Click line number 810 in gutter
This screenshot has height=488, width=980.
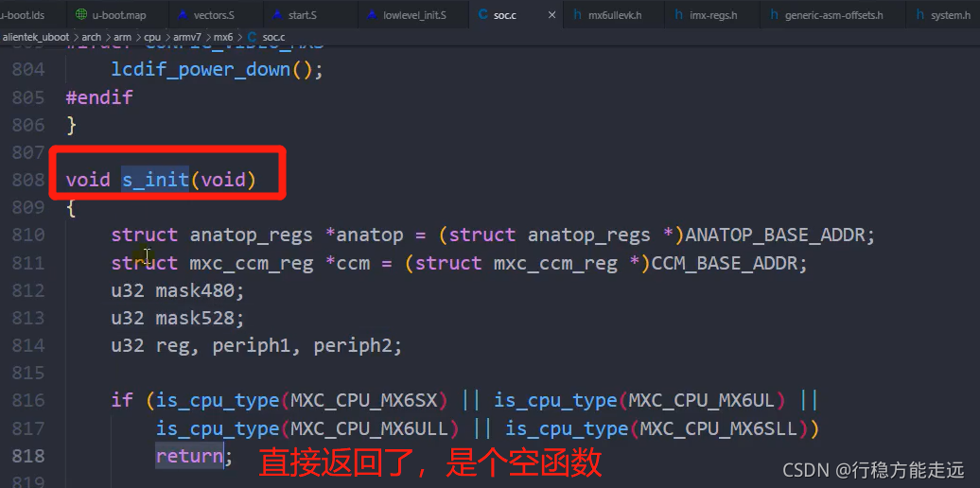click(x=28, y=235)
